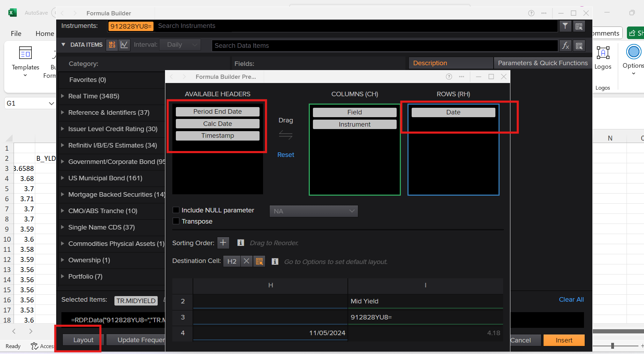
Task: Go forward in Formula Builder Preview window
Action: (184, 77)
